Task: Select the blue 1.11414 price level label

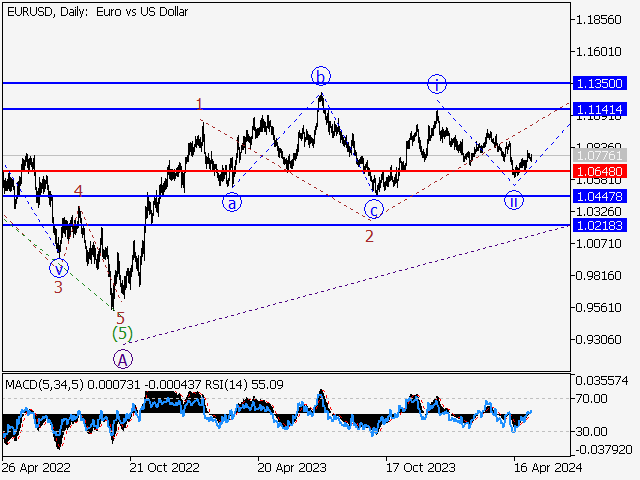Action: 600,109
